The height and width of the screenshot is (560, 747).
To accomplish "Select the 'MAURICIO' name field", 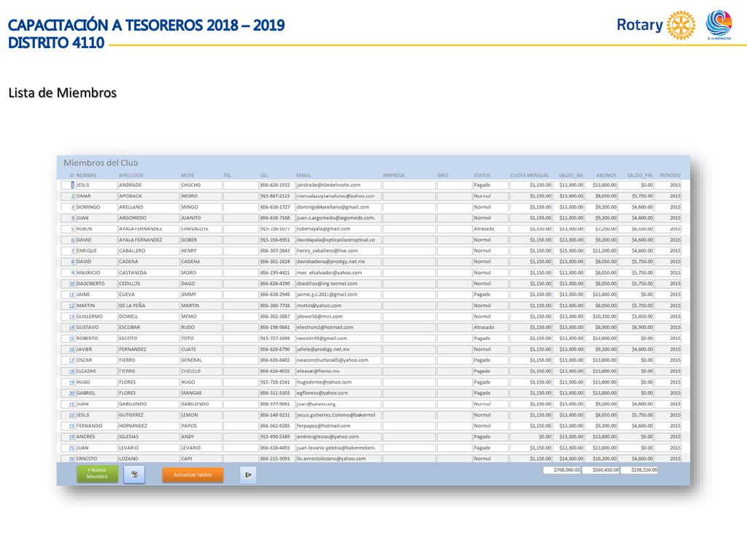I will [96, 273].
